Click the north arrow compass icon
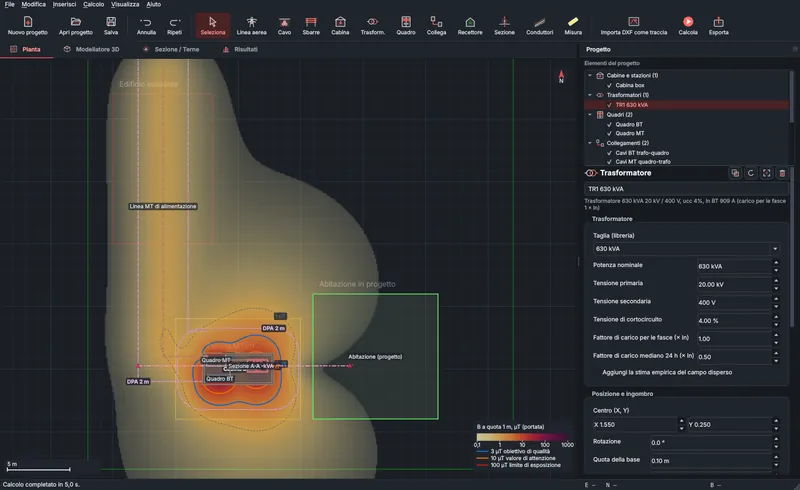Viewport: 800px width, 490px height. pos(561,76)
